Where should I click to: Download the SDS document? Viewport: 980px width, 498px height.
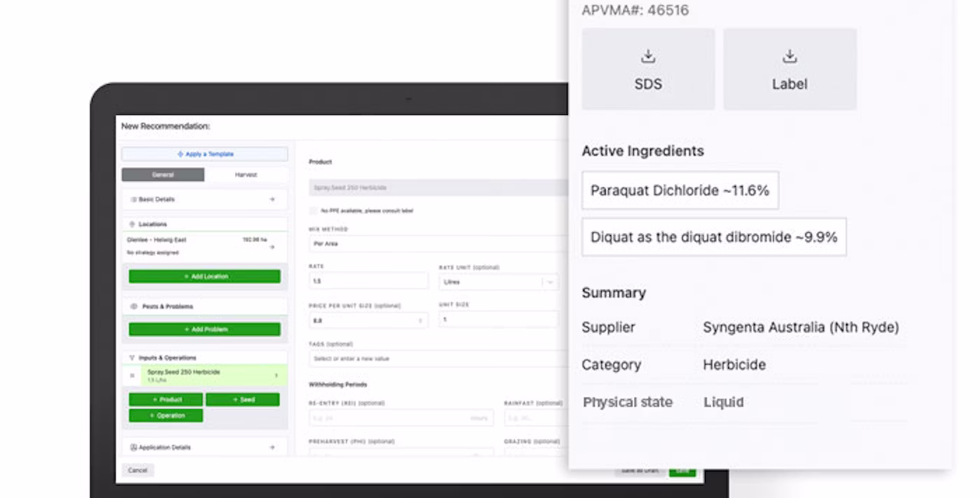pos(648,69)
